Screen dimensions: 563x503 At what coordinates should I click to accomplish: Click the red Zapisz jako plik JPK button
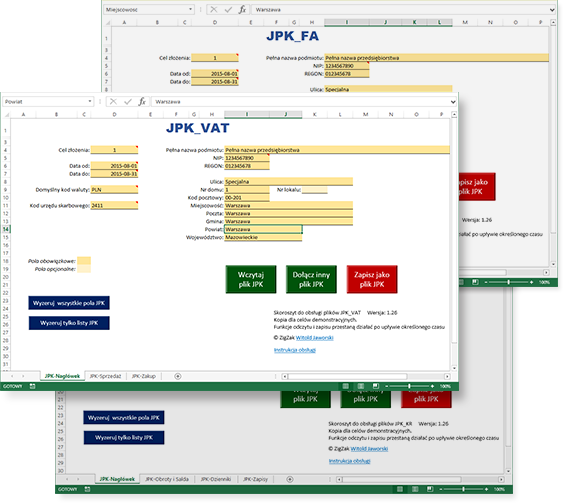[x=372, y=279]
